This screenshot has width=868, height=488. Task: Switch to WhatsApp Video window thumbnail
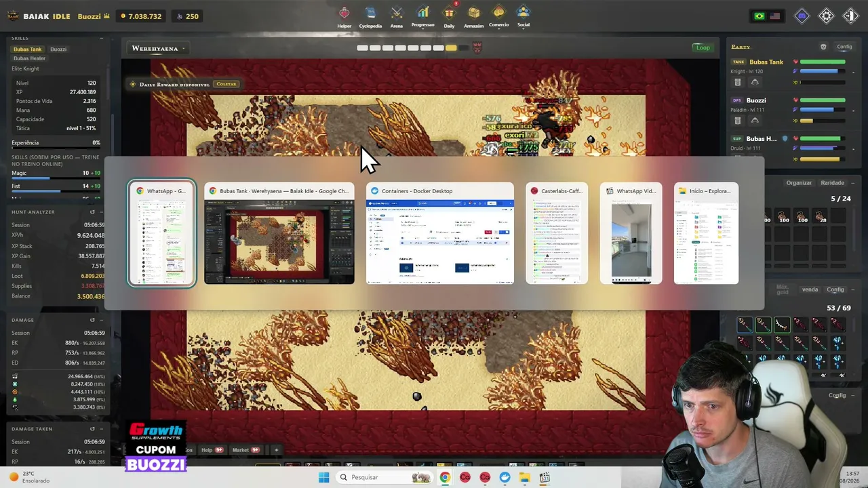[x=631, y=233]
